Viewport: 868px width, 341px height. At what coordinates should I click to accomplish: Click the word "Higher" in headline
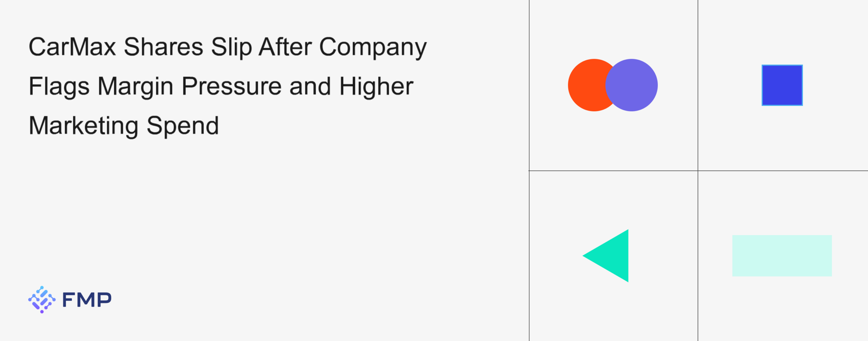point(376,86)
